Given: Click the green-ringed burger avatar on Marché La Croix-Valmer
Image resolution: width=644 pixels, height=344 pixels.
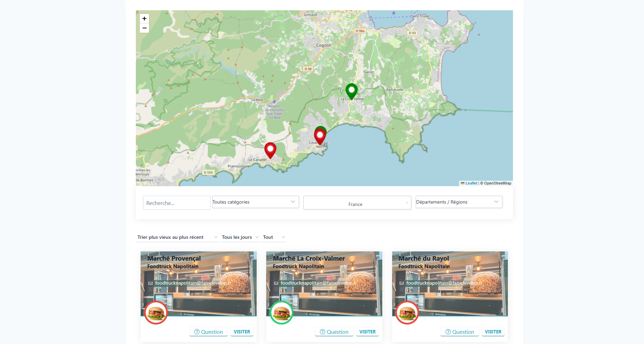Looking at the screenshot, I should click(282, 313).
